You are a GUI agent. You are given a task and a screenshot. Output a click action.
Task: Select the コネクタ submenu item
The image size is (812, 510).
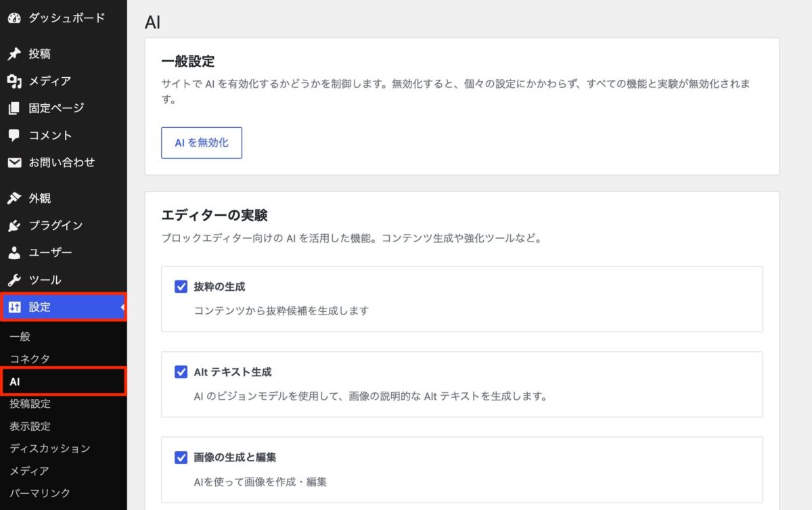point(30,358)
